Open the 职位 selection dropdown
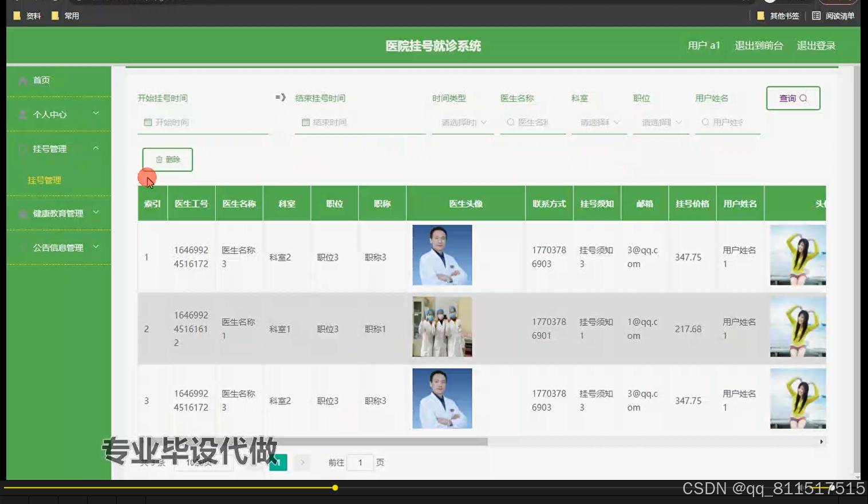 click(x=661, y=122)
